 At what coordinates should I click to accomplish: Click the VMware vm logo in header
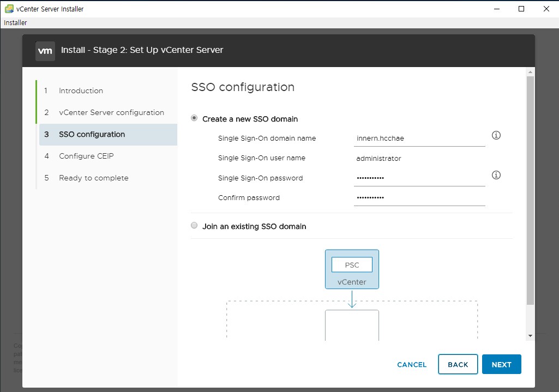[x=45, y=51]
